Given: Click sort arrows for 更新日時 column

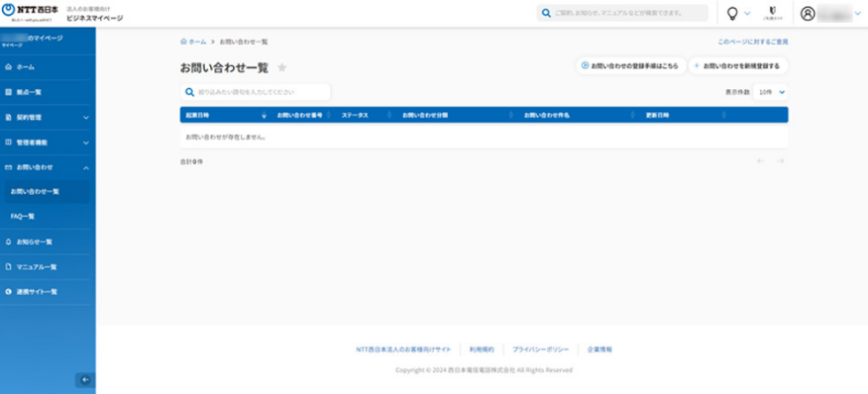Looking at the screenshot, I should (x=724, y=115).
